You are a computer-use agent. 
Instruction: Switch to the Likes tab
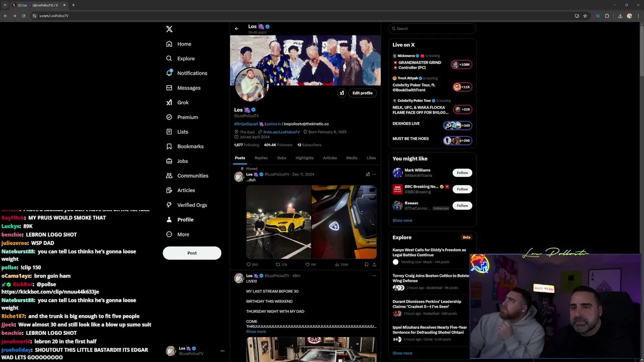371,158
